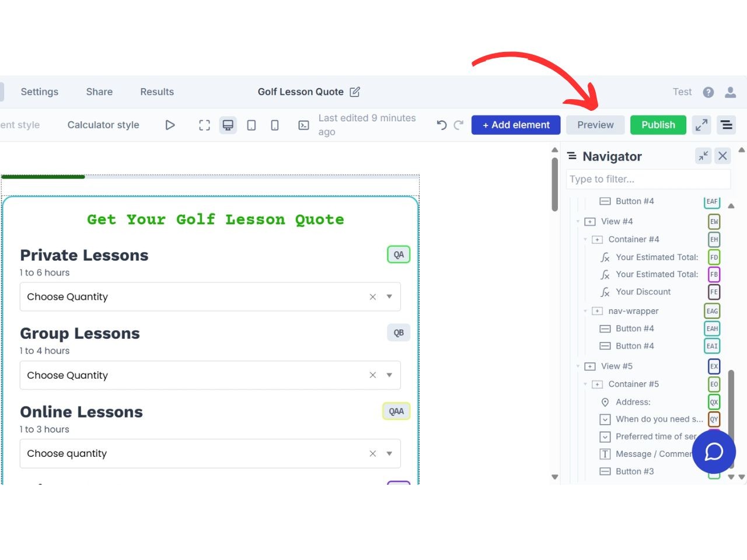Open the Share tab
The image size is (747, 560).
(99, 92)
